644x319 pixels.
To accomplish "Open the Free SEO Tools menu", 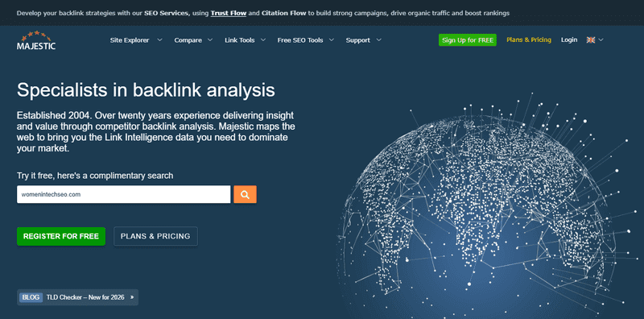I will point(300,40).
